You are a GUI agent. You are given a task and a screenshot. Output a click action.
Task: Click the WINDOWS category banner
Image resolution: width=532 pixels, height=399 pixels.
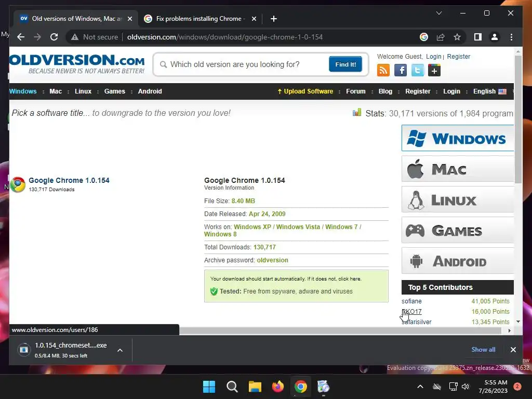[x=458, y=138]
